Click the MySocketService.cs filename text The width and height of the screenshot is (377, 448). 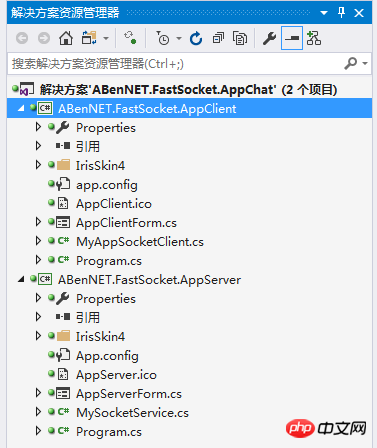132,413
